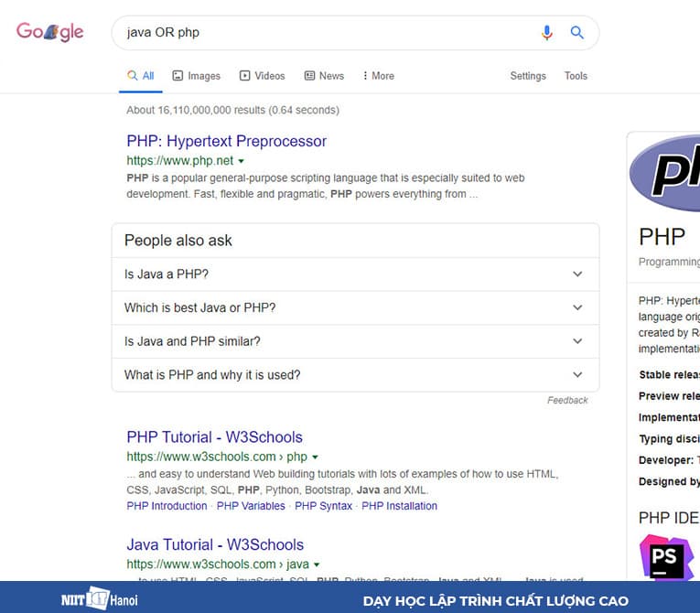This screenshot has width=700, height=613.
Task: Expand "What is PHP and why it is used?"
Action: click(x=354, y=375)
